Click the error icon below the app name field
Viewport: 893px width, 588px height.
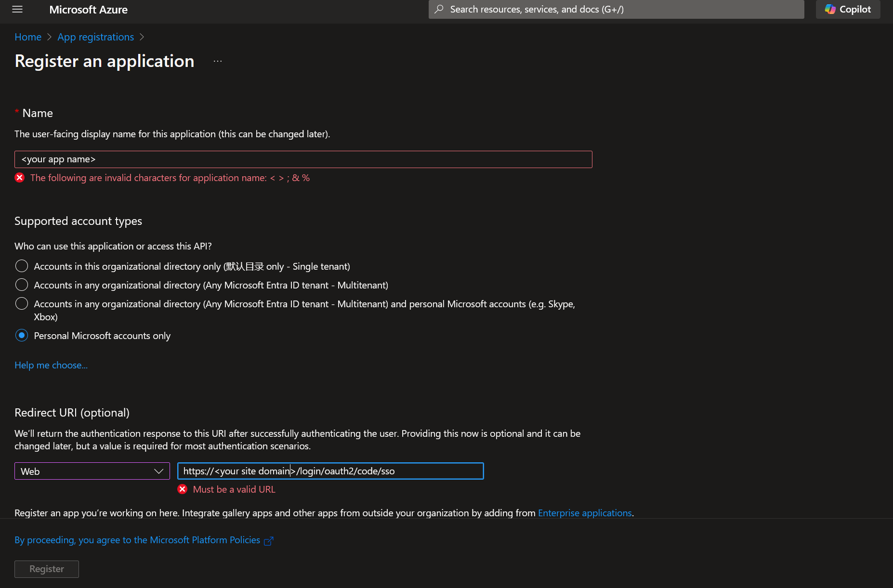click(19, 177)
